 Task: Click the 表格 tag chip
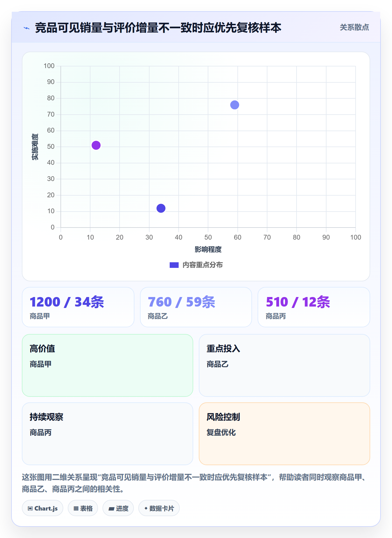click(x=83, y=508)
